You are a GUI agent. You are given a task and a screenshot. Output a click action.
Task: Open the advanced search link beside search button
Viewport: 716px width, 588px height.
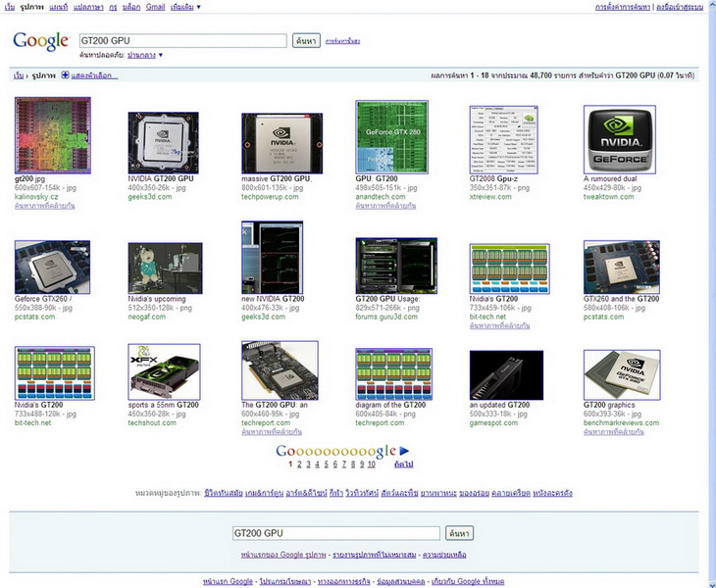tap(342, 41)
